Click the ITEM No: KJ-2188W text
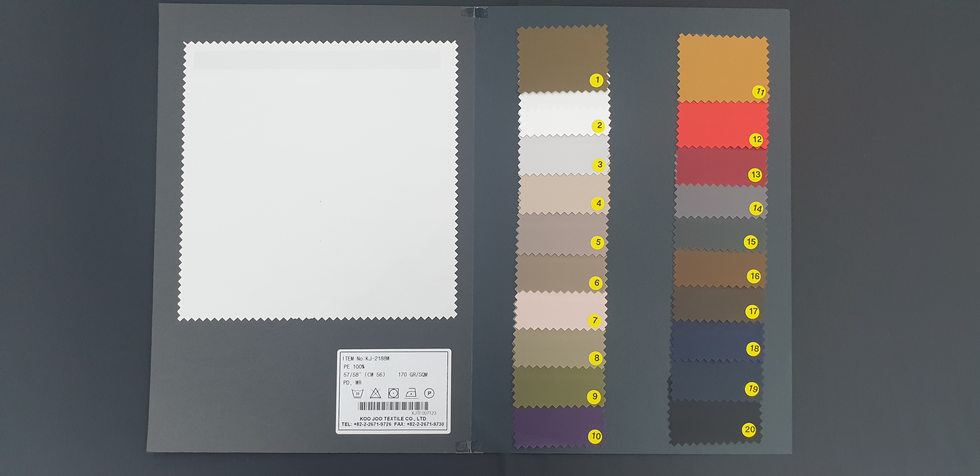This screenshot has width=980, height=476. pyautogui.click(x=366, y=358)
